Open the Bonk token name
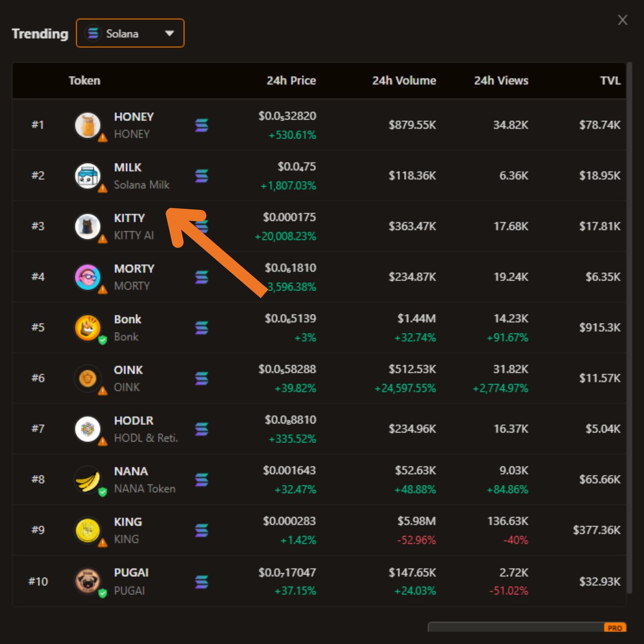The width and height of the screenshot is (644, 644). pyautogui.click(x=128, y=319)
